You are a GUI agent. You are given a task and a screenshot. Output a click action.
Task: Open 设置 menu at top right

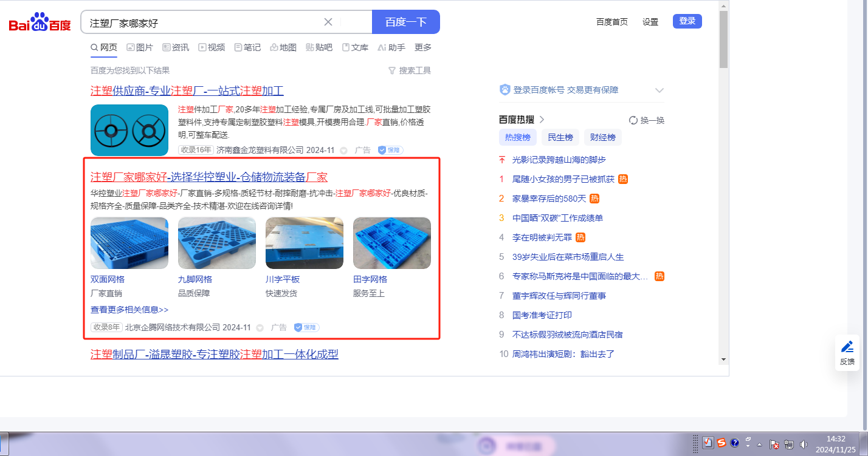click(650, 22)
